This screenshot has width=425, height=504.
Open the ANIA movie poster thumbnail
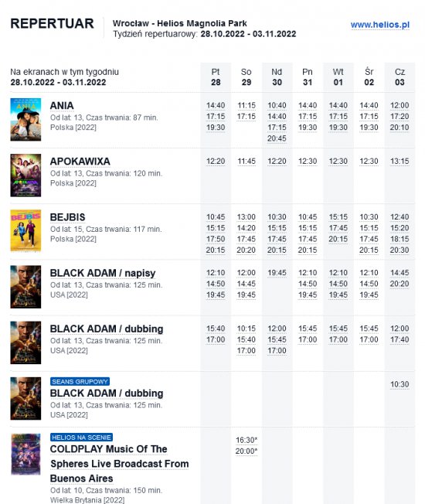(x=25, y=120)
